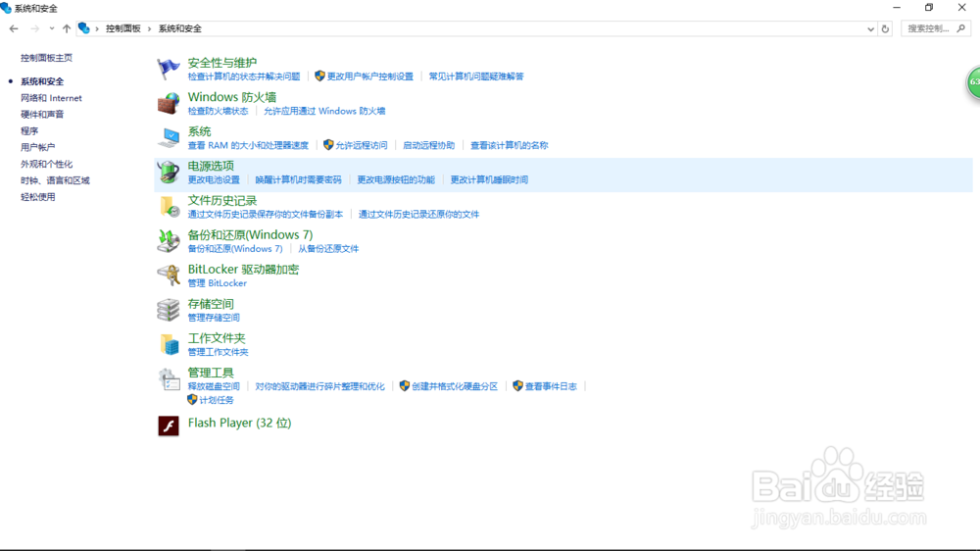980x551 pixels.
Task: Click the 工作文件夹 icon
Action: coord(169,344)
